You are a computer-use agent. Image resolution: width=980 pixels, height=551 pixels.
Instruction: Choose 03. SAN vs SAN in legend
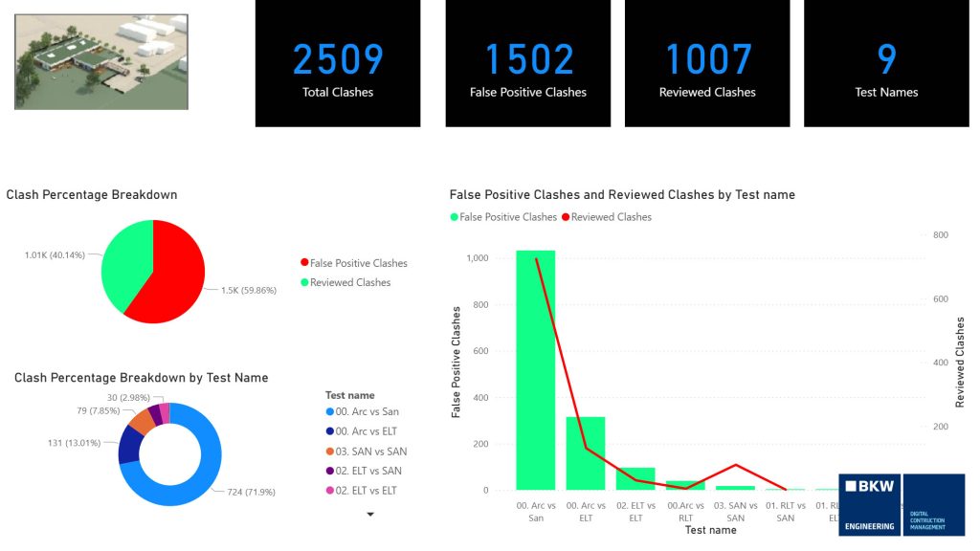[364, 452]
